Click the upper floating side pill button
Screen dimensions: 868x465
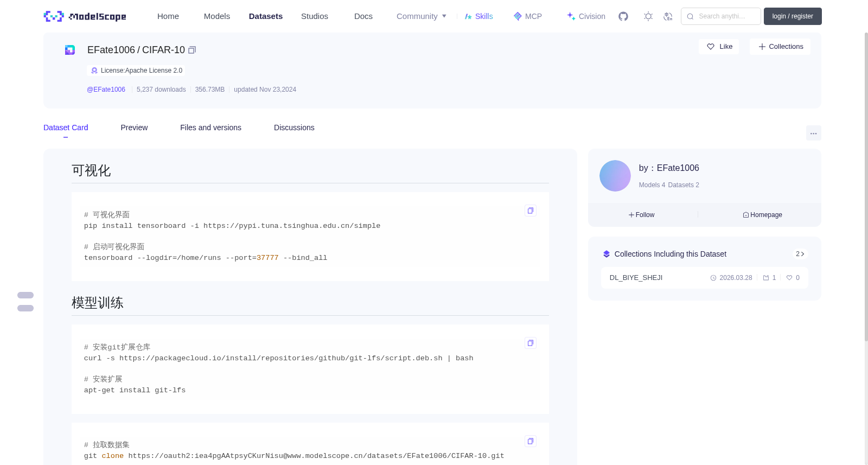(25, 295)
